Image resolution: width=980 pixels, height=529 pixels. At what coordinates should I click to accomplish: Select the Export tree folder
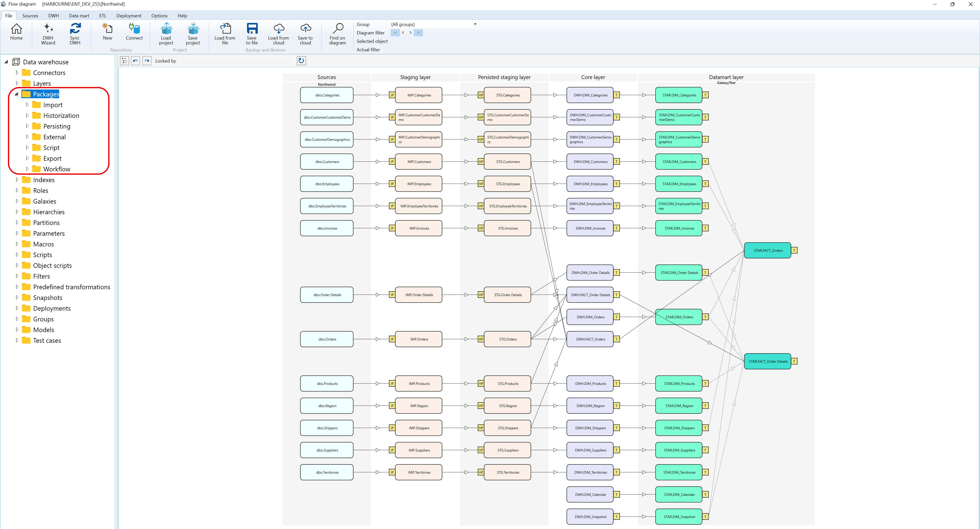pyautogui.click(x=52, y=158)
